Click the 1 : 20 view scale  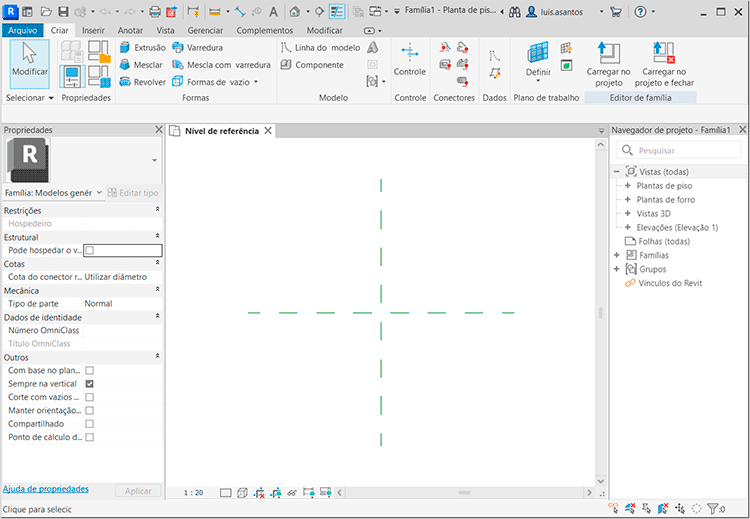tap(194, 493)
